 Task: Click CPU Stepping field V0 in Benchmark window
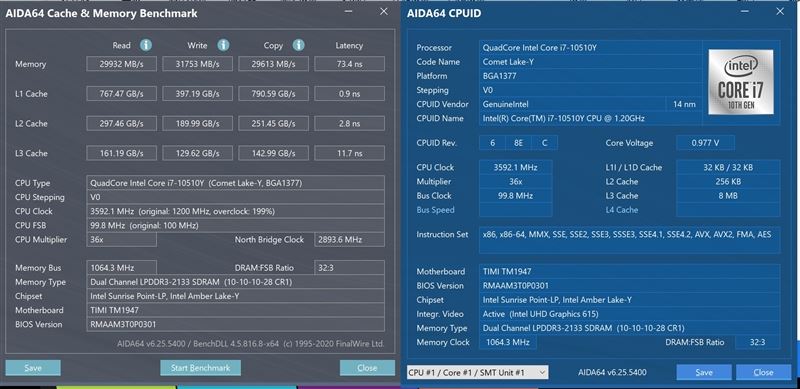(236, 197)
